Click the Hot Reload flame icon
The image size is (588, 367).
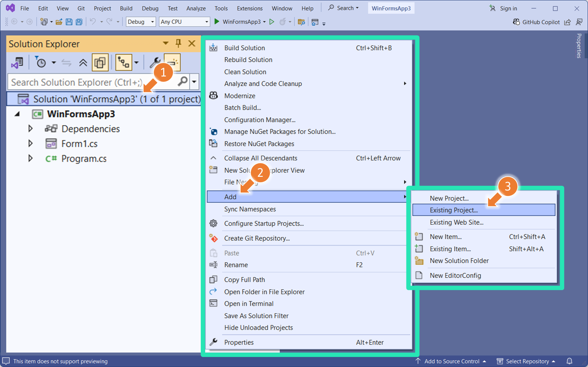283,22
